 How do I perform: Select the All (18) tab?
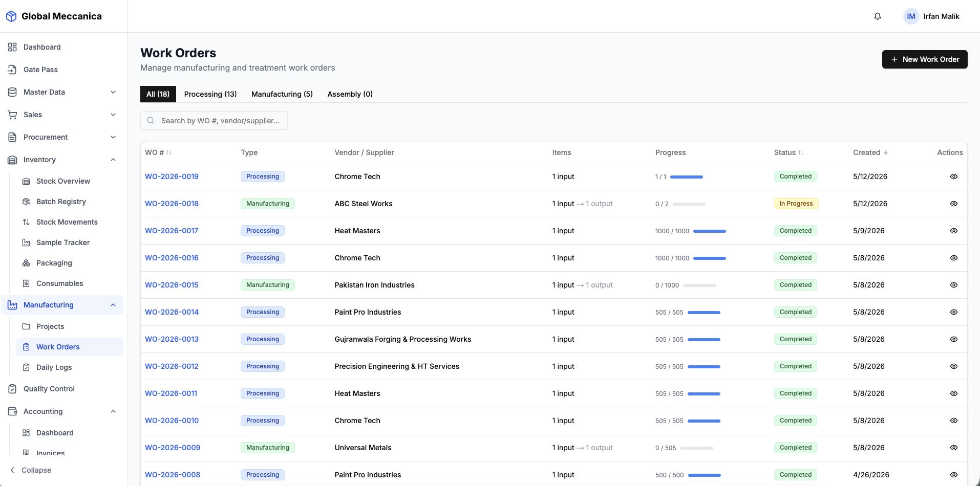click(x=158, y=94)
